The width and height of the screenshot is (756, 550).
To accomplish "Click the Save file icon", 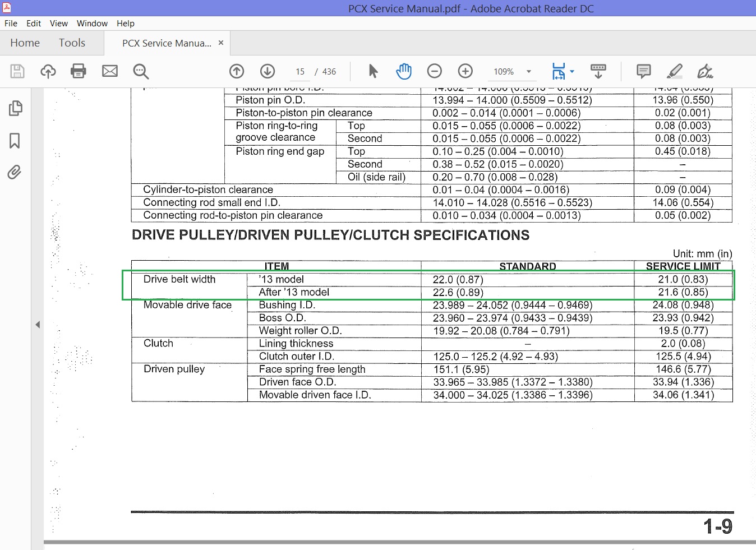I will click(x=17, y=71).
